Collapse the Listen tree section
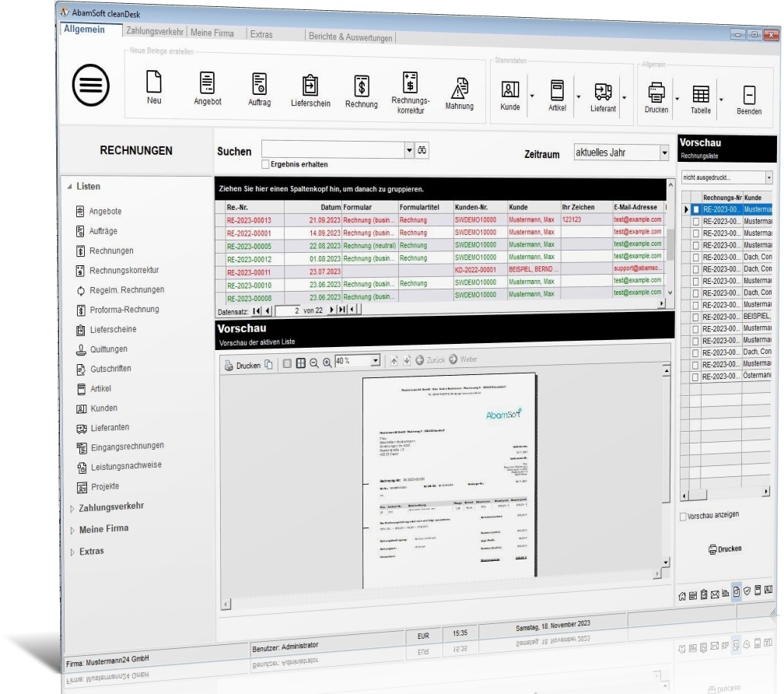This screenshot has width=784, height=694. [x=69, y=187]
